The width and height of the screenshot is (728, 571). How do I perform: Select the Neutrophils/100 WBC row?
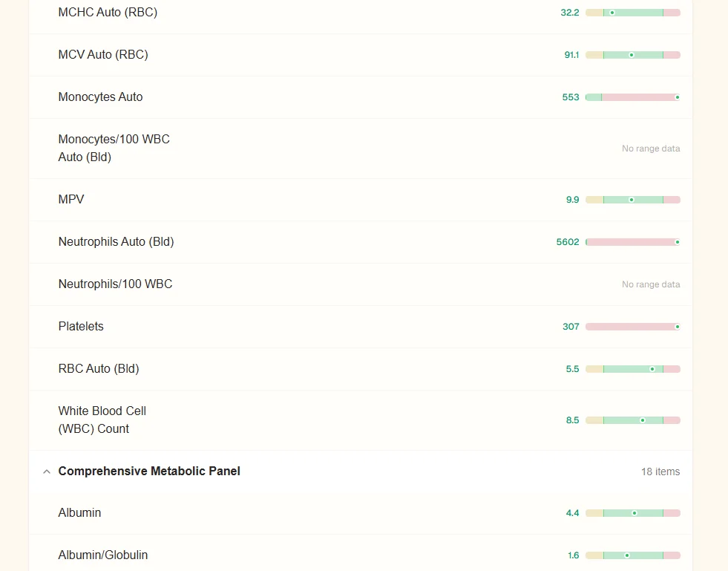361,284
